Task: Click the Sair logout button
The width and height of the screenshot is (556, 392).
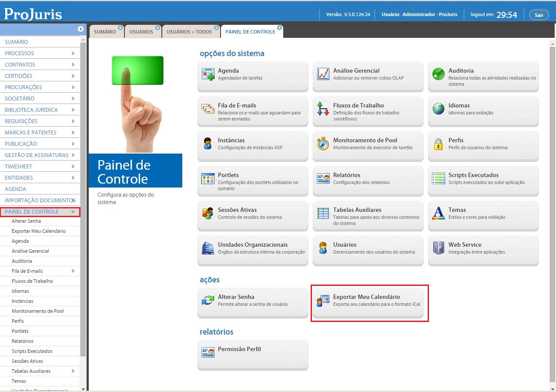Action: coord(539,15)
